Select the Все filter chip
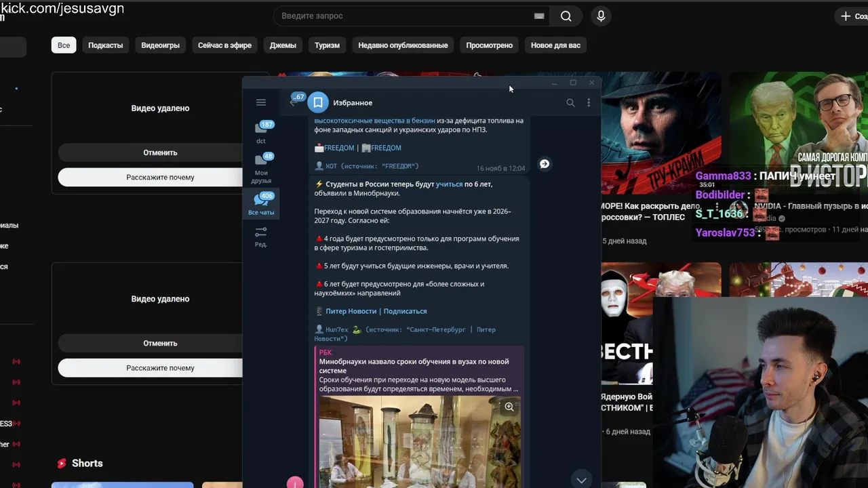The image size is (868, 488). pos(64,45)
